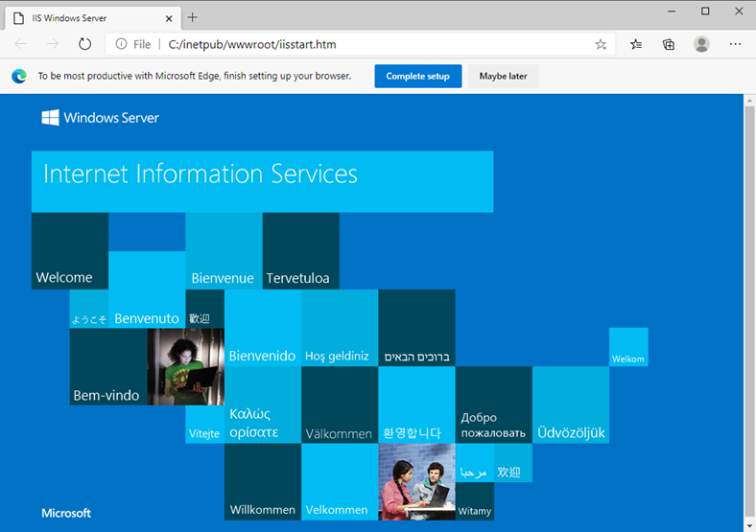Click the Bem-vindo tile
Screen dimensions: 756x532
click(108, 367)
